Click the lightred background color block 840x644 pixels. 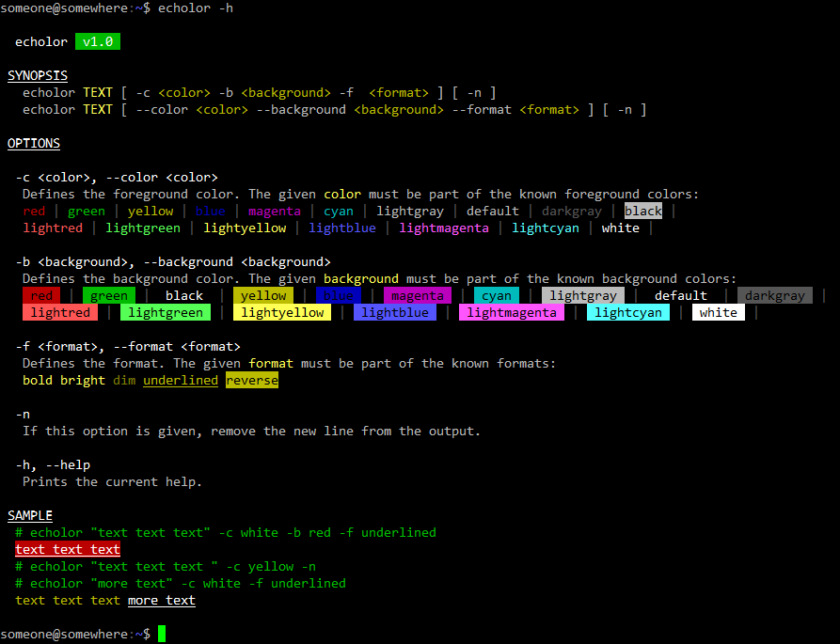click(x=60, y=313)
